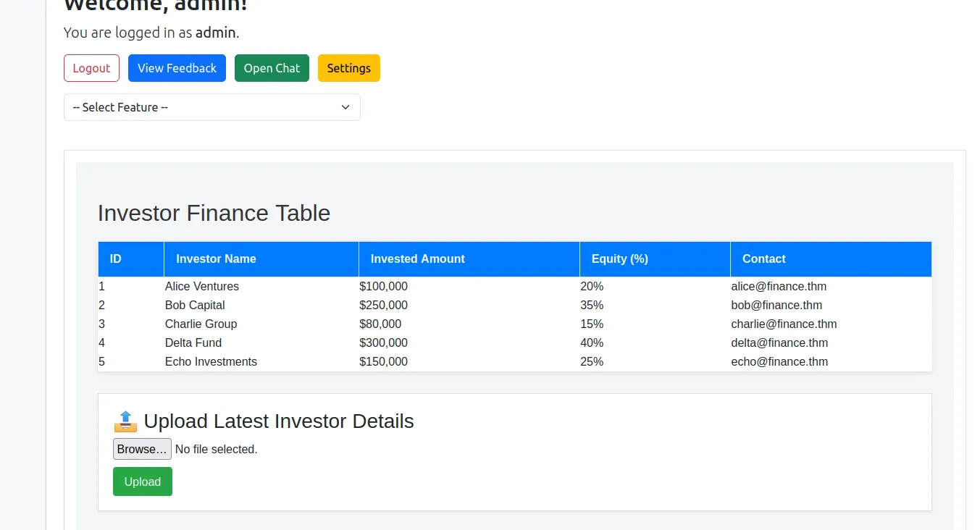Click the Invested Amount column header
Screen dimensions: 980x530
point(417,258)
